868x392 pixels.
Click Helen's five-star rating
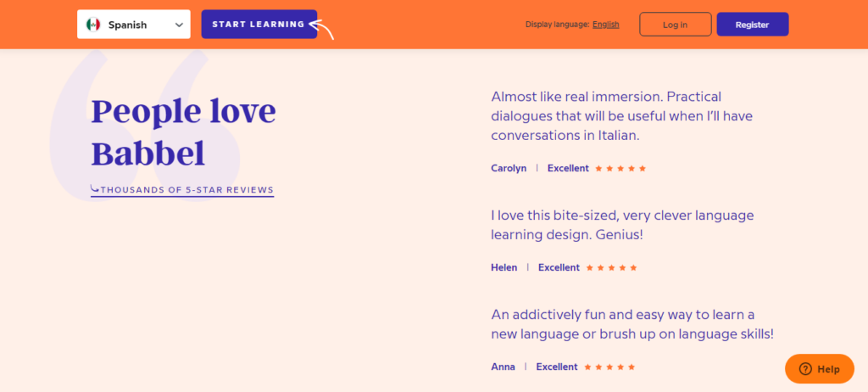click(611, 268)
